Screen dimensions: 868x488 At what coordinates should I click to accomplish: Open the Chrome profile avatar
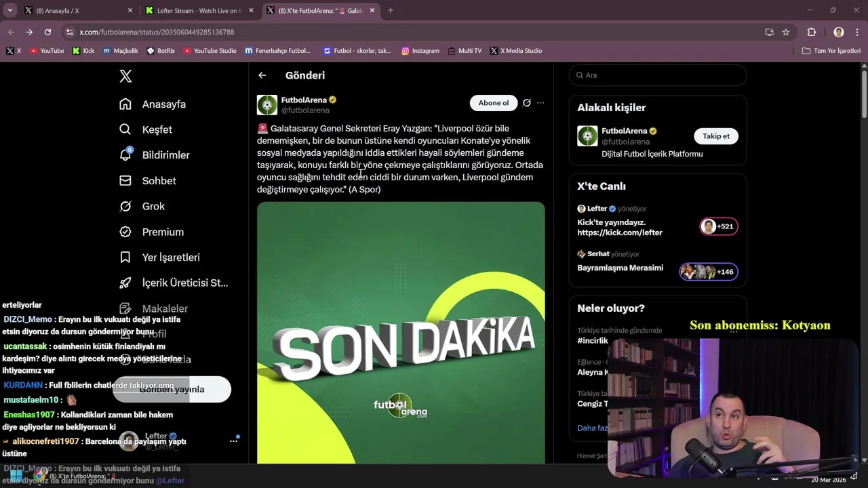pos(839,32)
